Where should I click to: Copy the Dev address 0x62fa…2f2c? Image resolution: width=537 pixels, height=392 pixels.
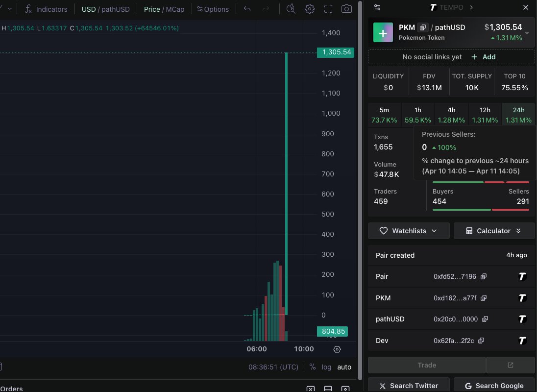pos(481,341)
